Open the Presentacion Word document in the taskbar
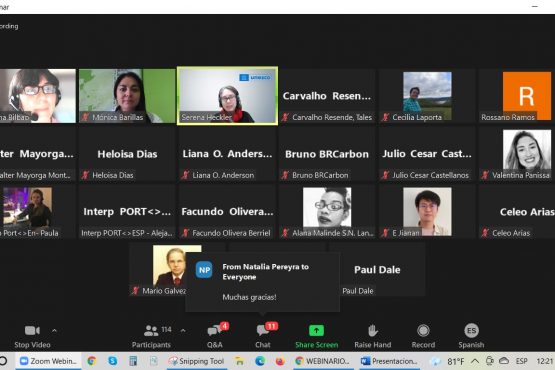 point(389,361)
